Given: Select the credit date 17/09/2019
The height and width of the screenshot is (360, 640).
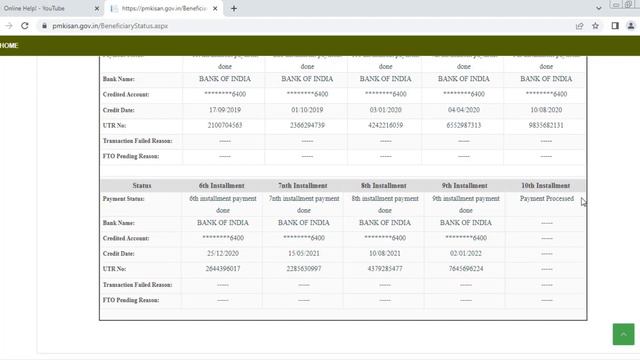Looking at the screenshot, I should [x=225, y=110].
